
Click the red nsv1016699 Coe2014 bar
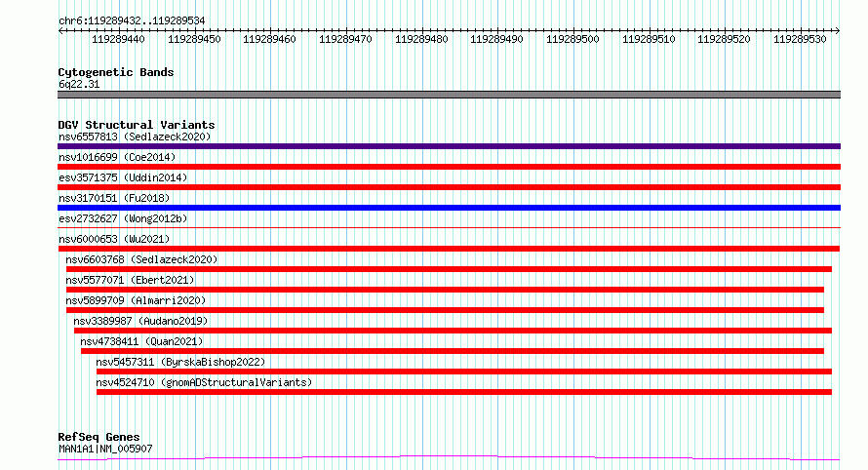(x=449, y=167)
